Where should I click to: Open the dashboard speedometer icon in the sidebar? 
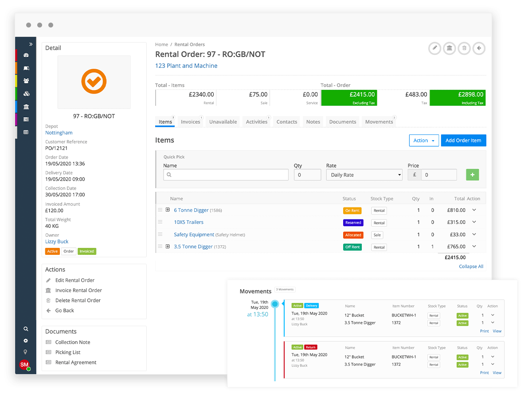[x=26, y=55]
